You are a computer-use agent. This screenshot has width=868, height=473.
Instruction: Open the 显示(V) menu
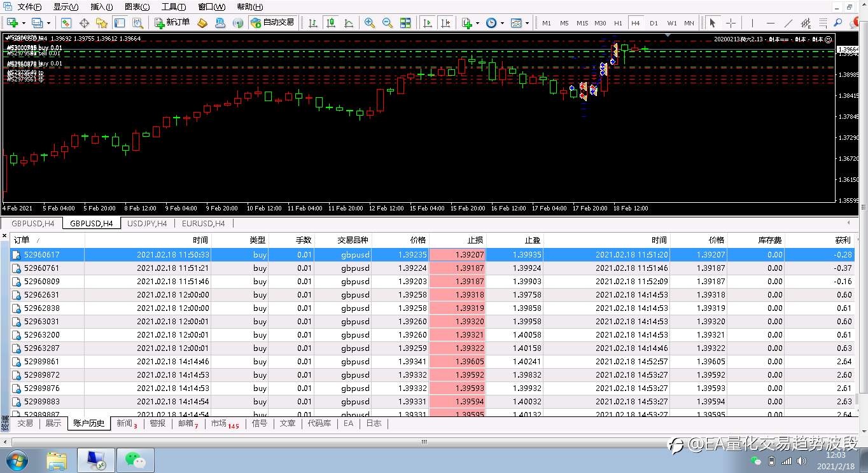click(x=66, y=7)
